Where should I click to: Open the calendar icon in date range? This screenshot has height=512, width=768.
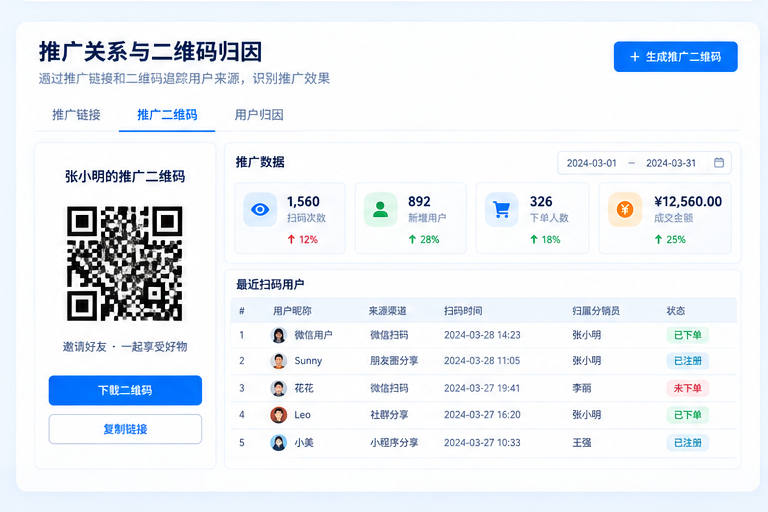click(719, 163)
